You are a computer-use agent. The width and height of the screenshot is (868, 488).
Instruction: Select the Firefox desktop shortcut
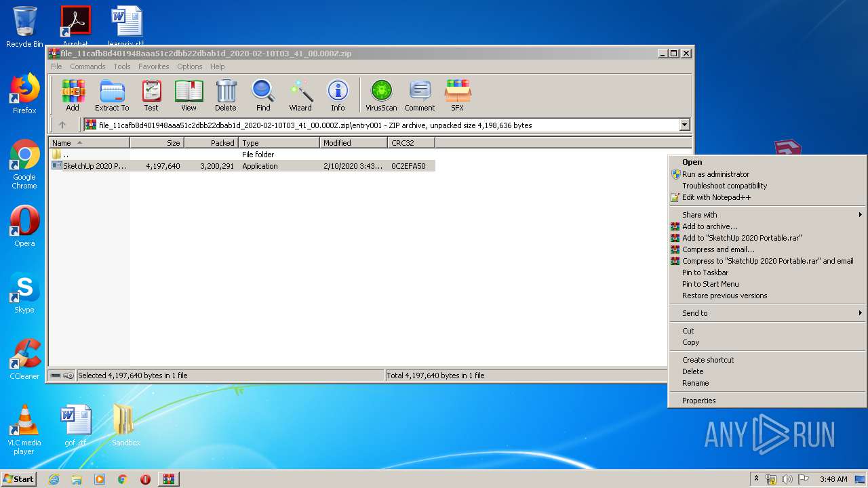[24, 94]
